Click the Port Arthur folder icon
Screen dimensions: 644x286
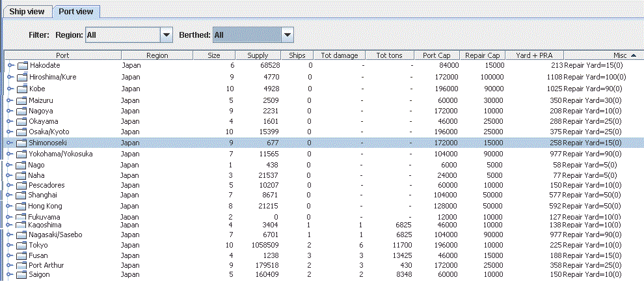click(21, 265)
